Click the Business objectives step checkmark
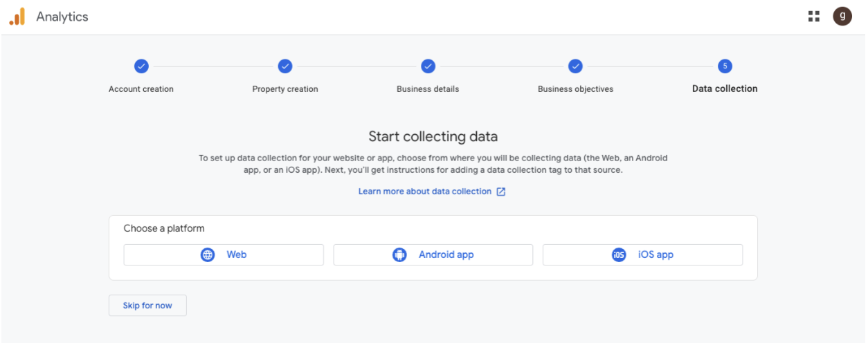Image resolution: width=868 pixels, height=343 pixels. pyautogui.click(x=575, y=66)
